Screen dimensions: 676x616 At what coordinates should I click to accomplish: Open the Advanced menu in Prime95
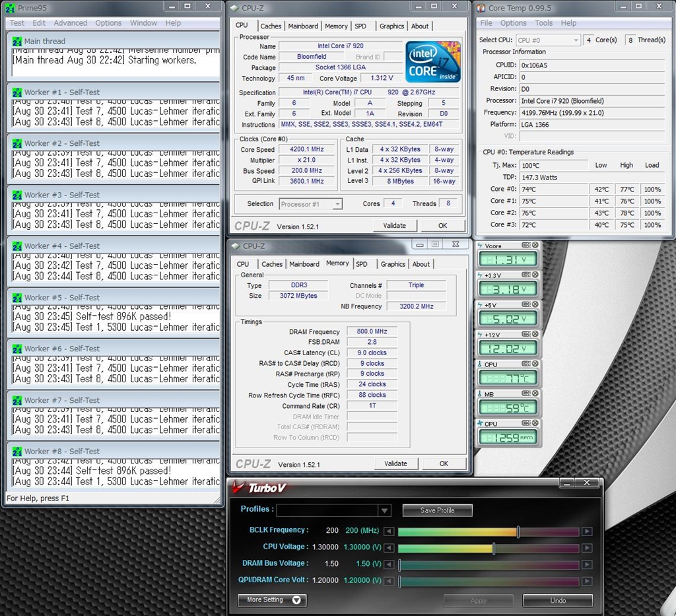pos(70,23)
